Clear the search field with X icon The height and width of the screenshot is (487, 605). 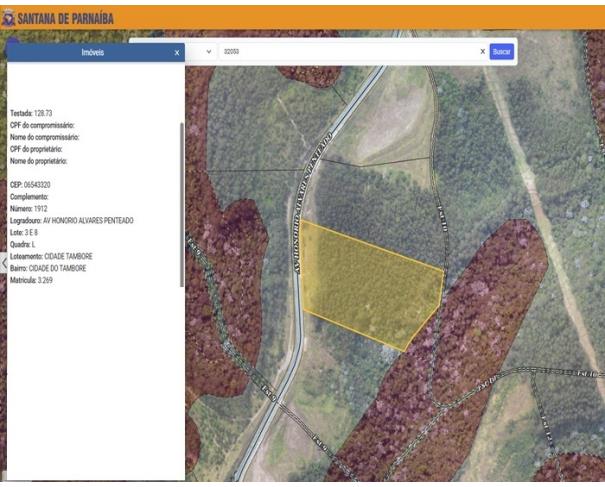pyautogui.click(x=482, y=51)
